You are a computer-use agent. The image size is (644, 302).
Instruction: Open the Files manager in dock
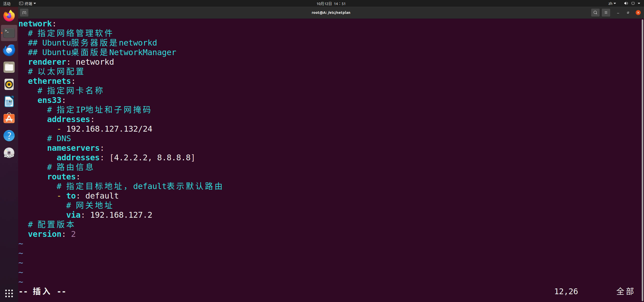(9, 67)
